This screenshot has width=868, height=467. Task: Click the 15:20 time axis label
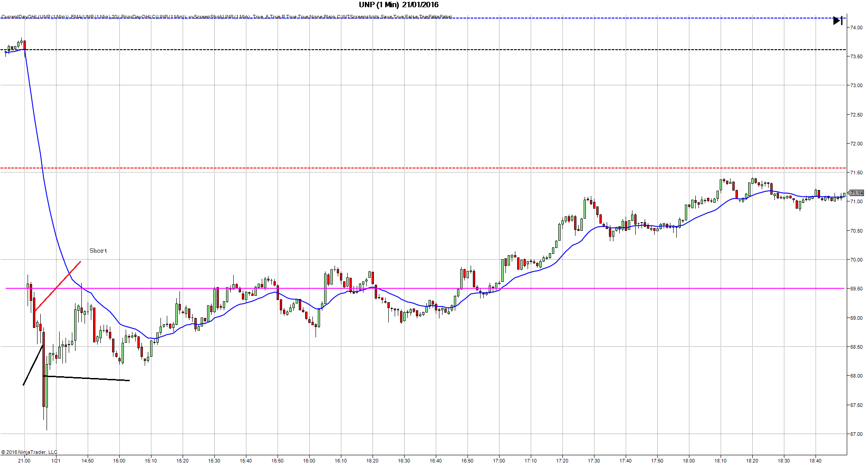183,461
